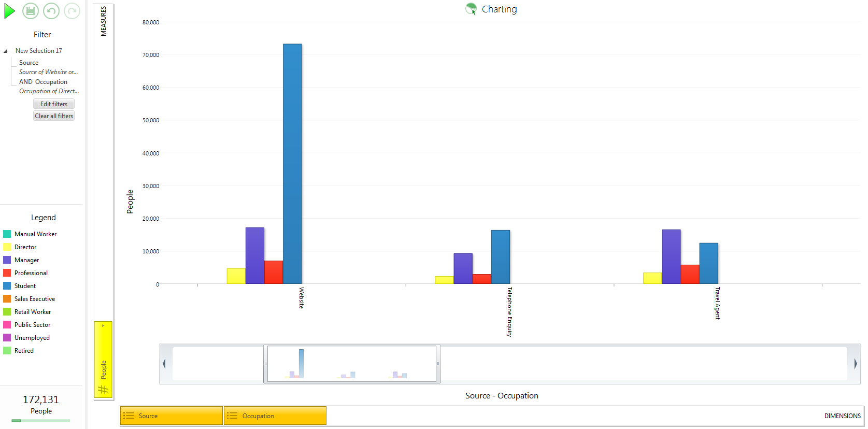Image resolution: width=868 pixels, height=429 pixels.
Task: Save using the disk icon
Action: click(31, 11)
